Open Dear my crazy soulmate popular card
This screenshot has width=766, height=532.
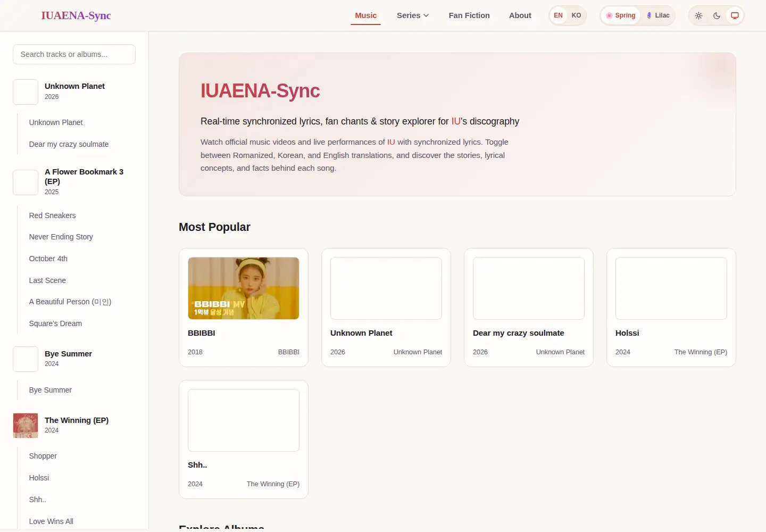point(529,307)
